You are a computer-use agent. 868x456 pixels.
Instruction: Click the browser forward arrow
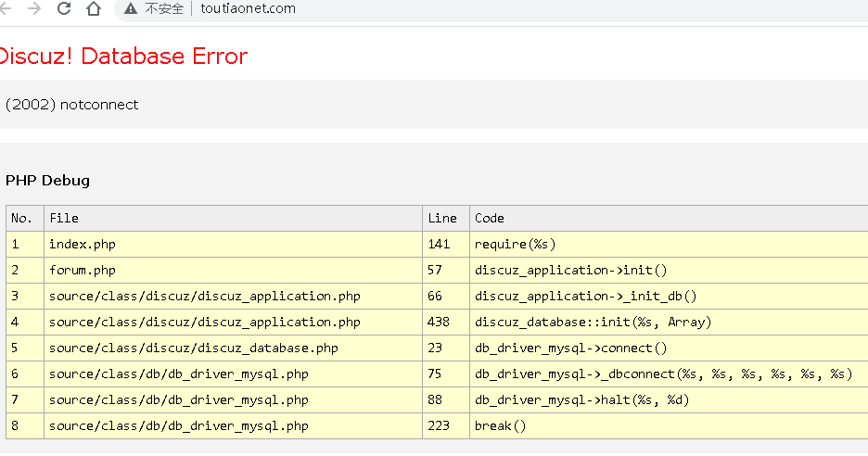pos(34,9)
